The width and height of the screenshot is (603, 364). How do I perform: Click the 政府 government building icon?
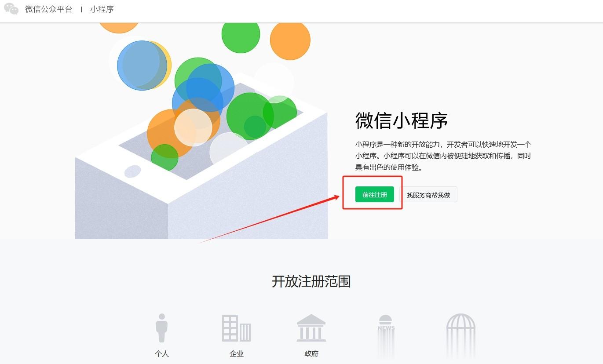point(311,328)
